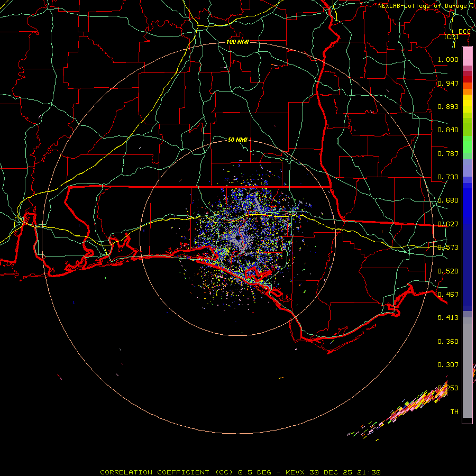This screenshot has width=476, height=476.
Task: Select the 0.787 legend value
Action: [448, 153]
